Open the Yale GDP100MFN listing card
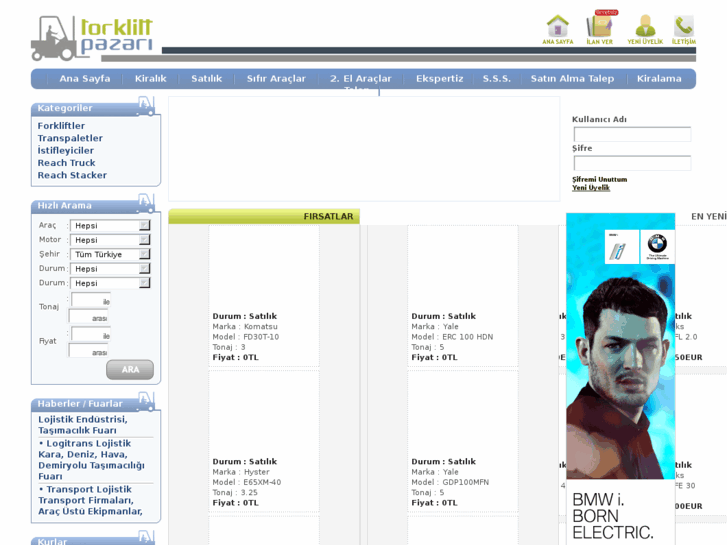This screenshot has height=545, width=727. pyautogui.click(x=463, y=441)
